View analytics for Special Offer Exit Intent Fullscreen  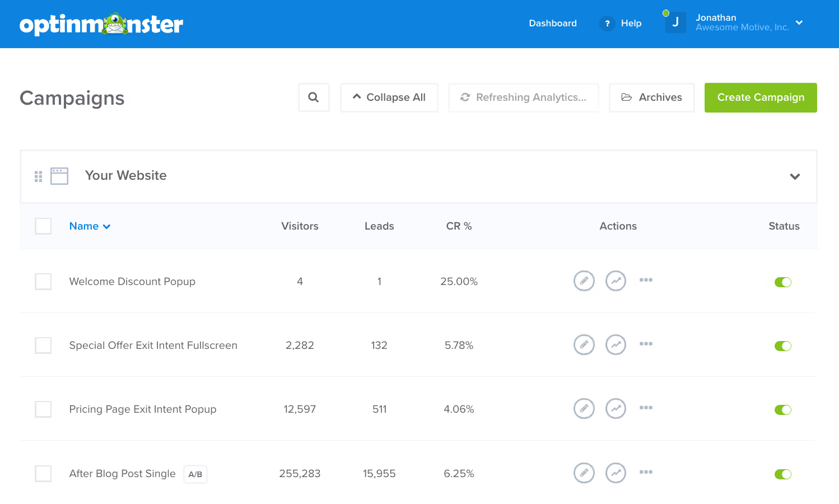[x=616, y=344]
